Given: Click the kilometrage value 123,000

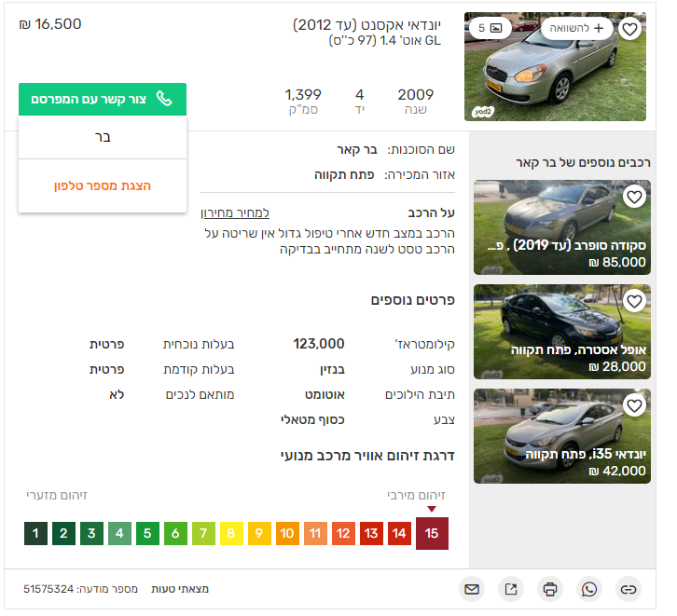Looking at the screenshot, I should click(319, 344).
